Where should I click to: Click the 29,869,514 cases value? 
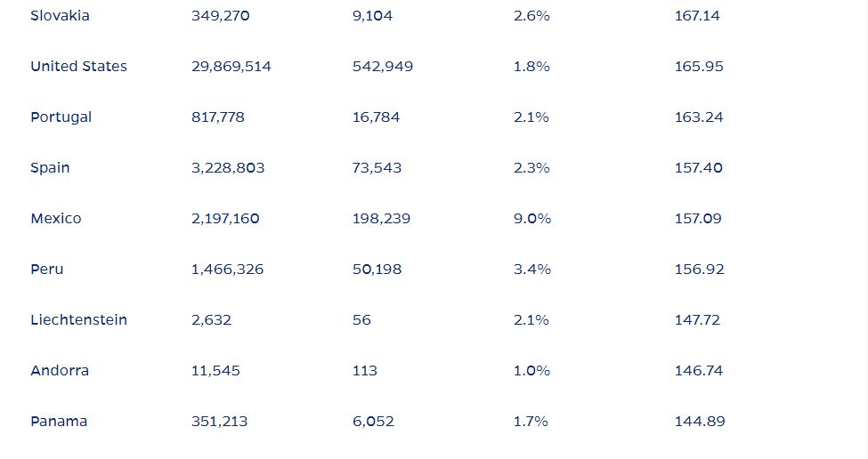231,67
